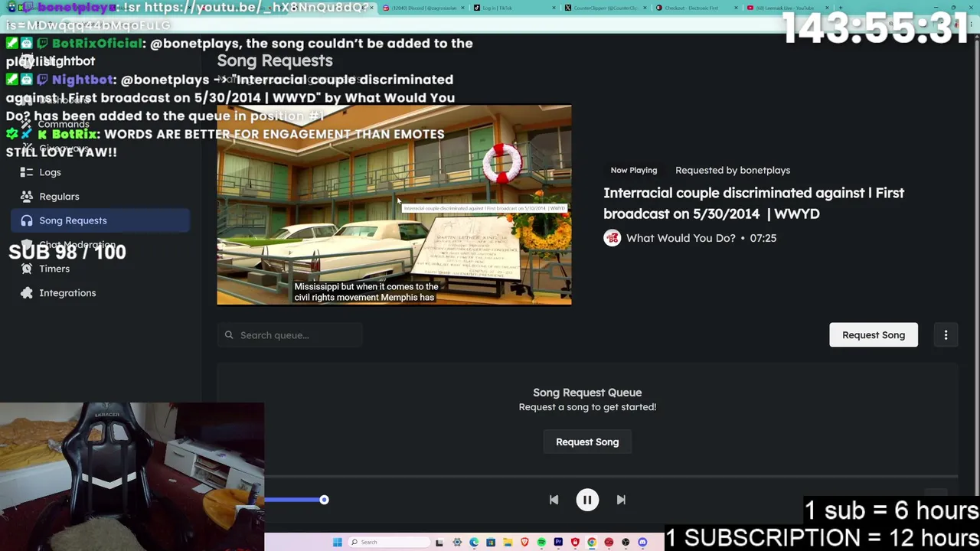Click the Regulars people icon
The image size is (980, 551).
pos(27,197)
